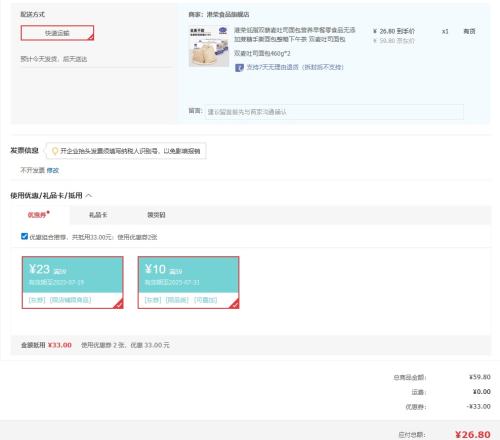Collapse the 使用优惠/礼品卡/抵用 section chevron
The height and width of the screenshot is (440, 500).
89,196
